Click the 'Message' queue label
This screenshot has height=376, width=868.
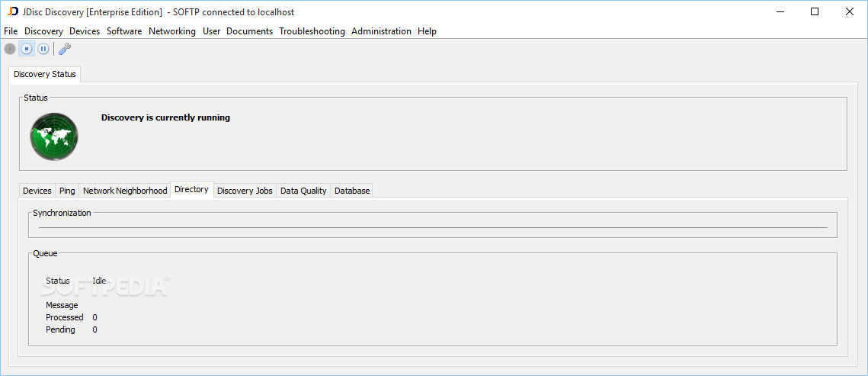(x=62, y=305)
